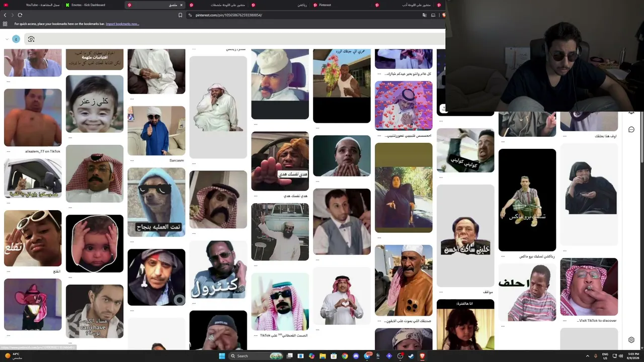Open the Windows Start menu
The height and width of the screenshot is (362, 644).
pyautogui.click(x=222, y=356)
